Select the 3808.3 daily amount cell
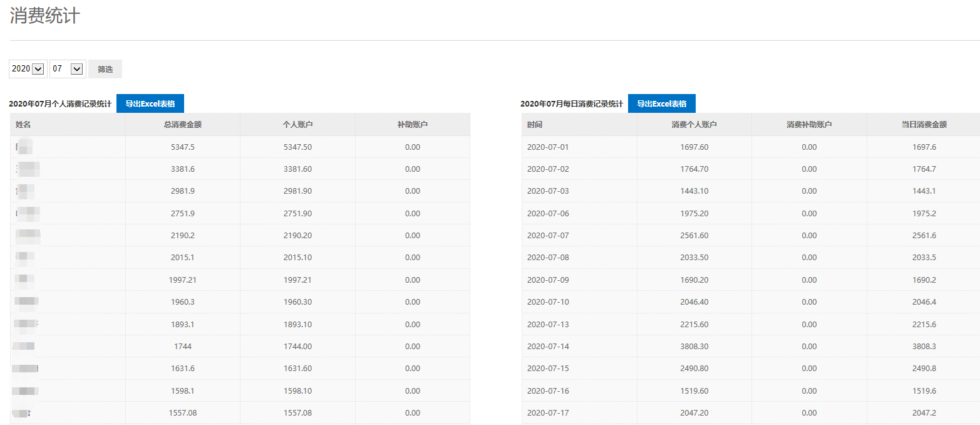Viewport: 980px width, 425px height. pyautogui.click(x=924, y=347)
